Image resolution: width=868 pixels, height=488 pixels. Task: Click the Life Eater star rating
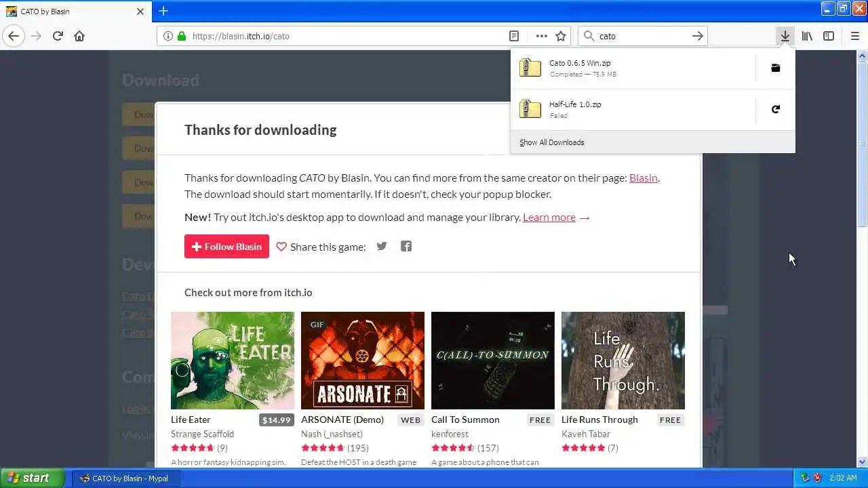(193, 448)
